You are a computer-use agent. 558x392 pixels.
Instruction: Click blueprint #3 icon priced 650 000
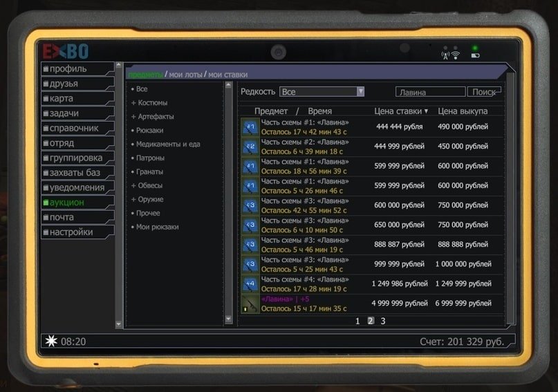pyautogui.click(x=250, y=225)
